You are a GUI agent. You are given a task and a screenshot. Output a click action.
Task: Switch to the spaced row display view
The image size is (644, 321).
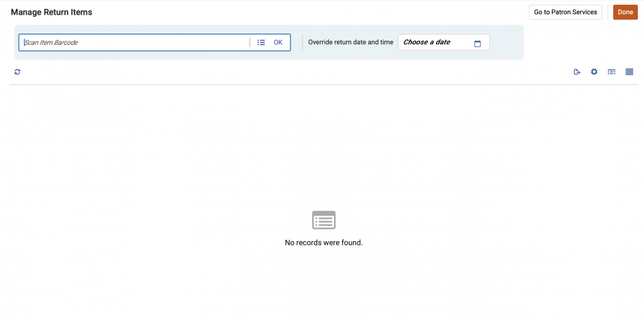(x=611, y=72)
